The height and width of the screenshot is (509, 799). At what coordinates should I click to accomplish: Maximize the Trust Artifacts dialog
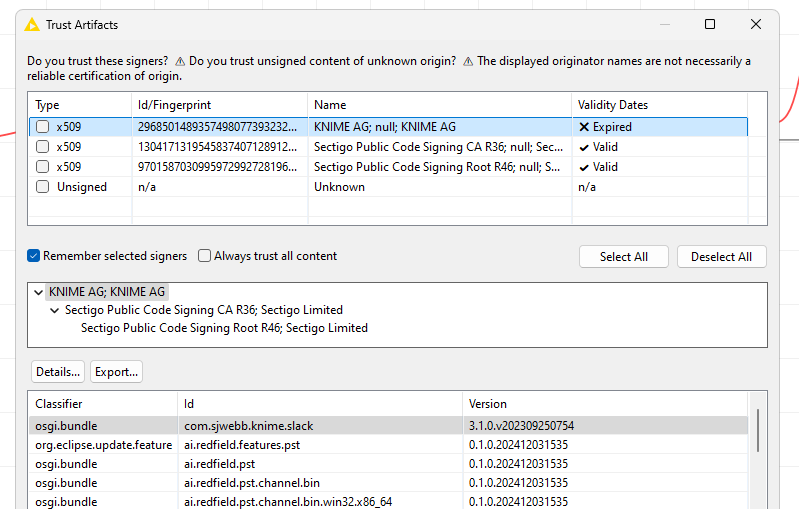pyautogui.click(x=710, y=24)
